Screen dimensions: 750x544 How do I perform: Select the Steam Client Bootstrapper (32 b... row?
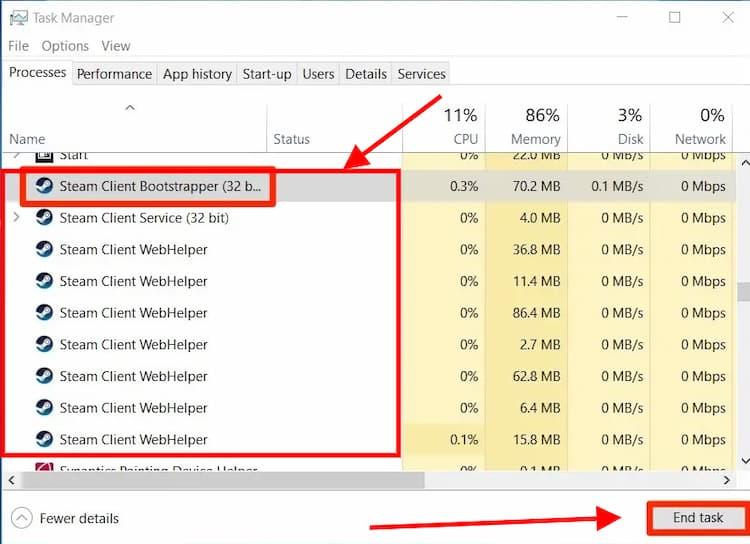click(371, 186)
